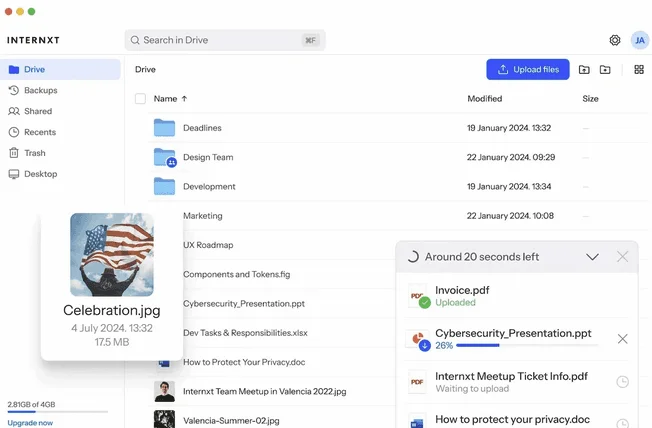The height and width of the screenshot is (428, 652).
Task: Select the UX Roadmap row
Action: [x=208, y=245]
